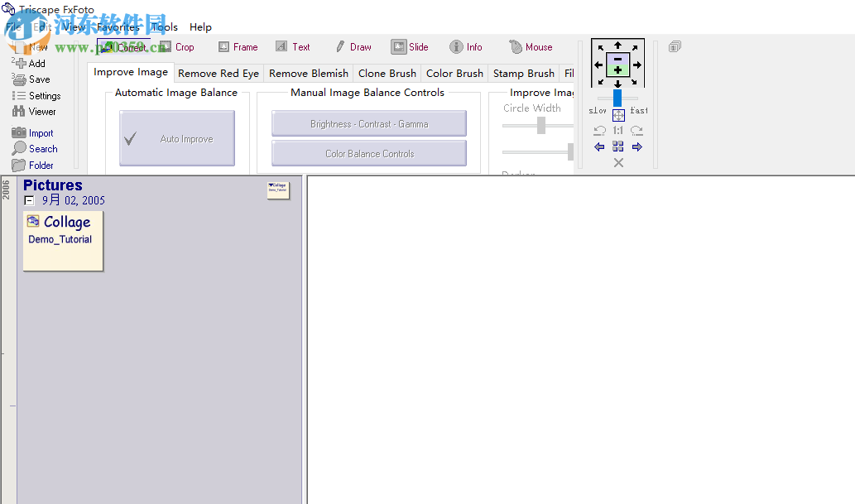
Task: Click the small Collage thumbnail preview
Action: (x=277, y=190)
